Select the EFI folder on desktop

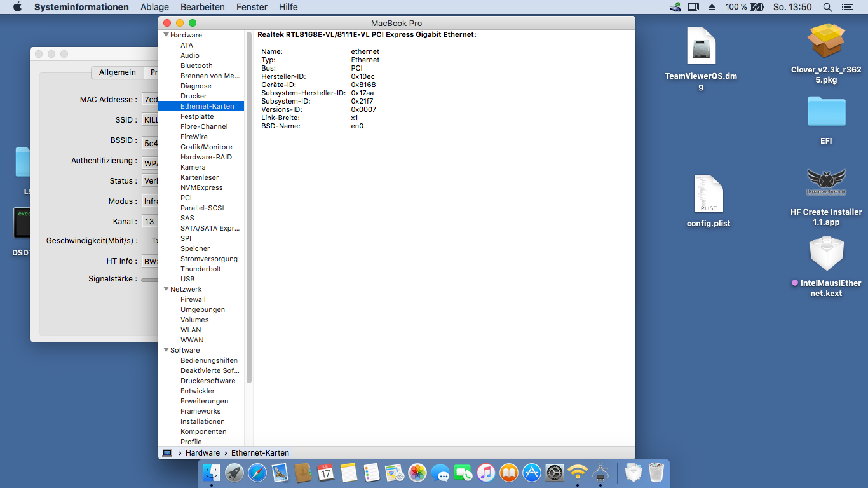(826, 111)
